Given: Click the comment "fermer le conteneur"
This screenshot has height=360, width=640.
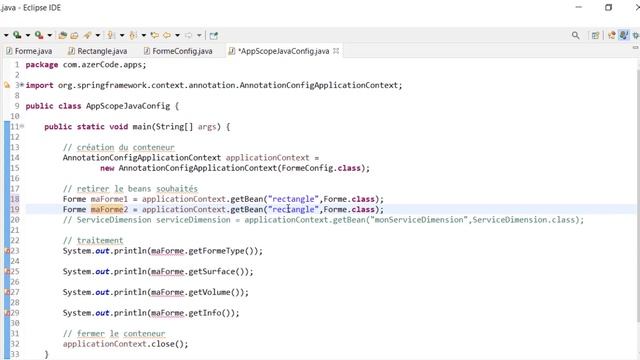Looking at the screenshot, I should tap(114, 334).
